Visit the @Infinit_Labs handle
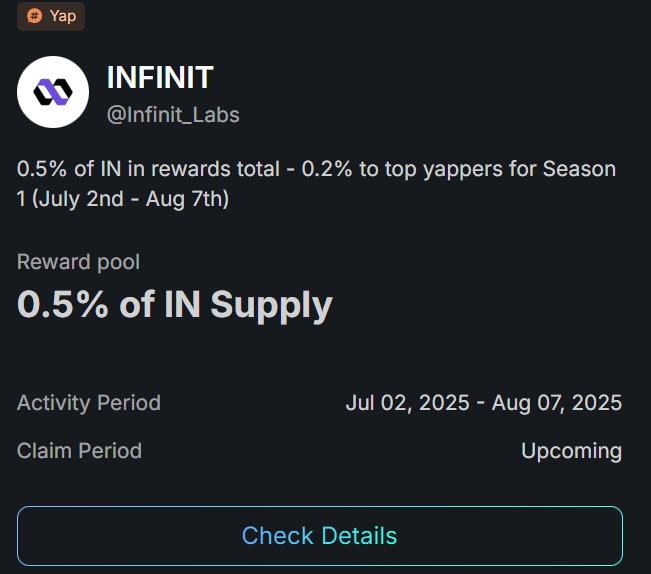651x574 pixels. pos(173,115)
